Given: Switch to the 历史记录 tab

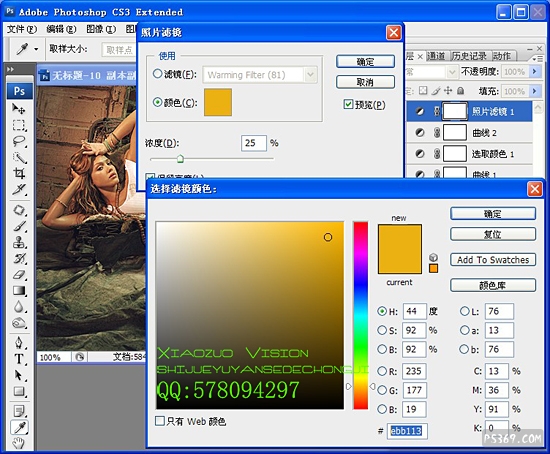Looking at the screenshot, I should tap(469, 56).
